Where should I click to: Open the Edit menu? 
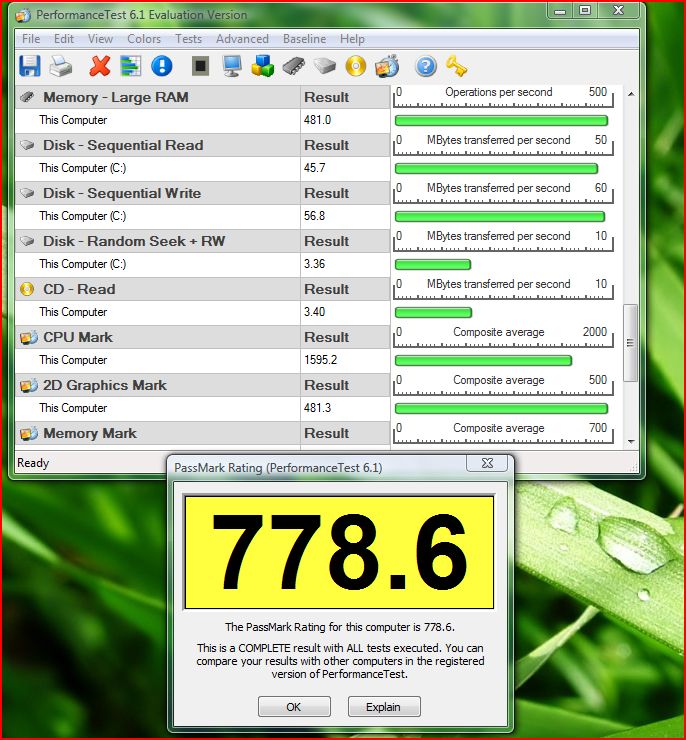pos(64,39)
